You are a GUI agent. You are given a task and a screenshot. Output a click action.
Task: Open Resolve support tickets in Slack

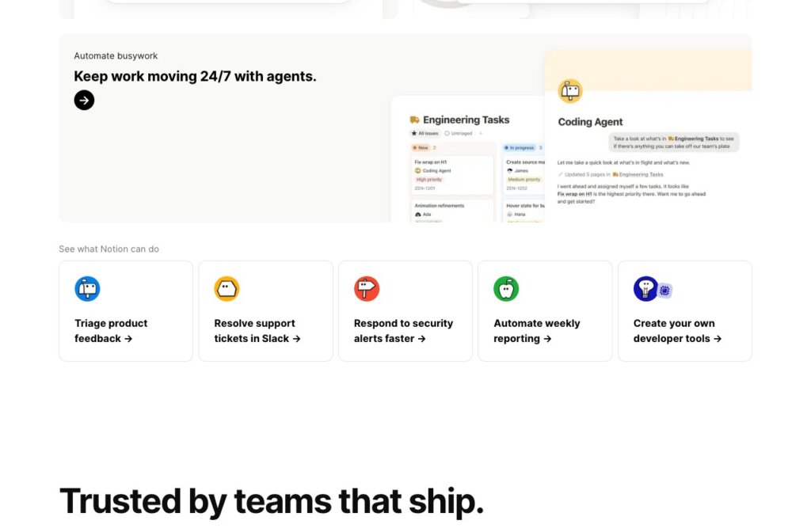click(265, 310)
